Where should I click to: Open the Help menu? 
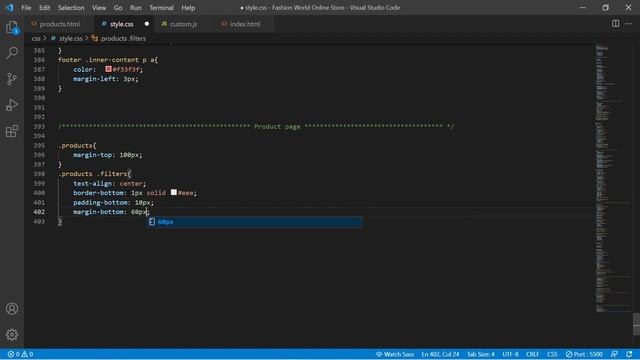coord(188,8)
